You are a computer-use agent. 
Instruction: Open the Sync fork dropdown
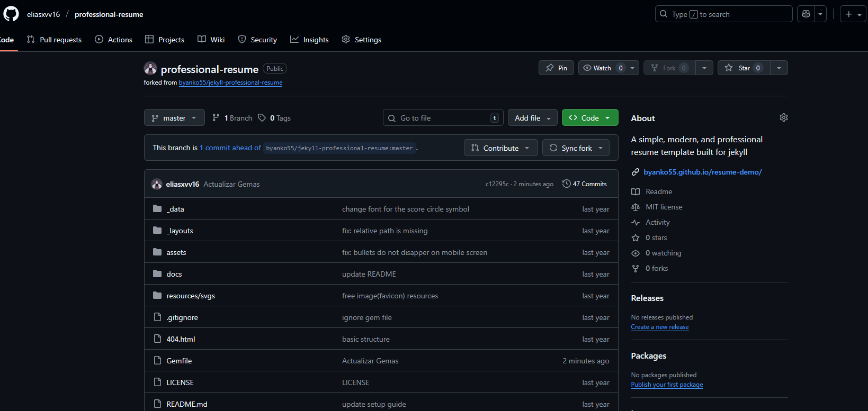point(576,148)
